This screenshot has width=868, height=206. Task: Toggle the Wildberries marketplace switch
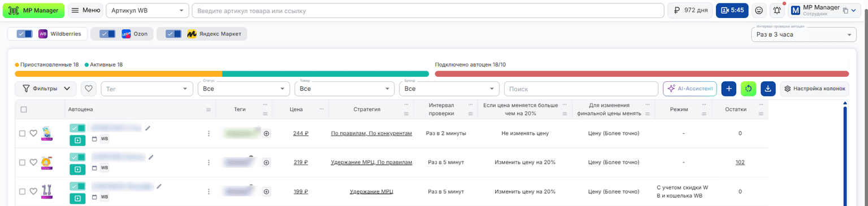[25, 34]
